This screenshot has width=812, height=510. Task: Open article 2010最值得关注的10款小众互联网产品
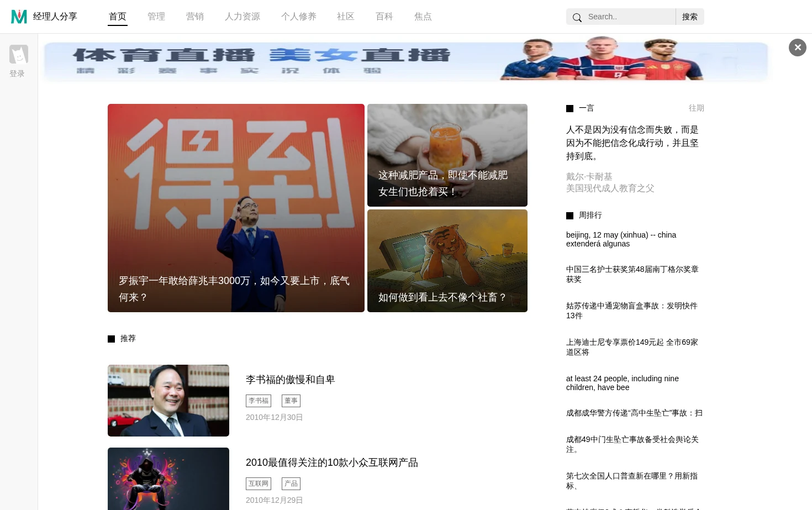click(332, 462)
